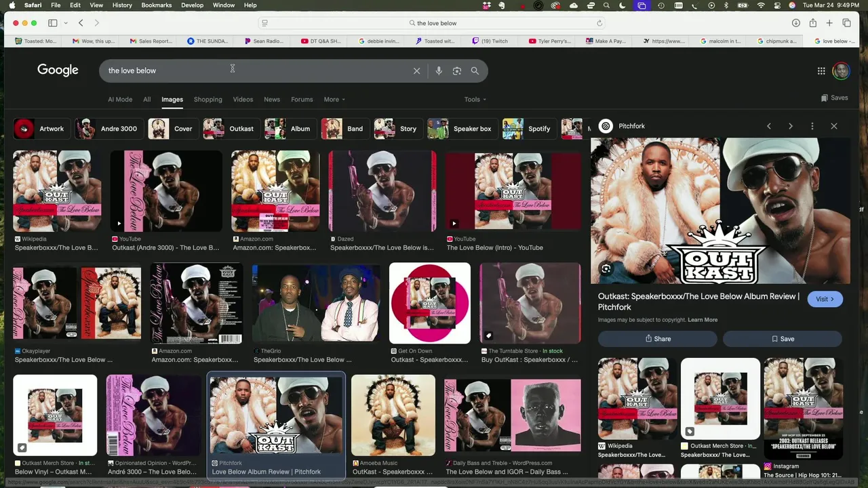The image size is (868, 488).
Task: Select the Cover filter chip
Action: pos(174,129)
